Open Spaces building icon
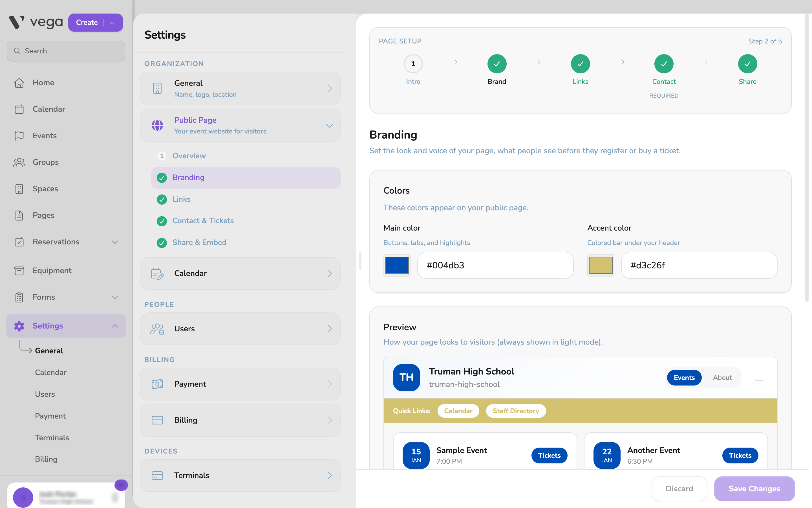Viewport: 812px width, 508px height. (19, 189)
